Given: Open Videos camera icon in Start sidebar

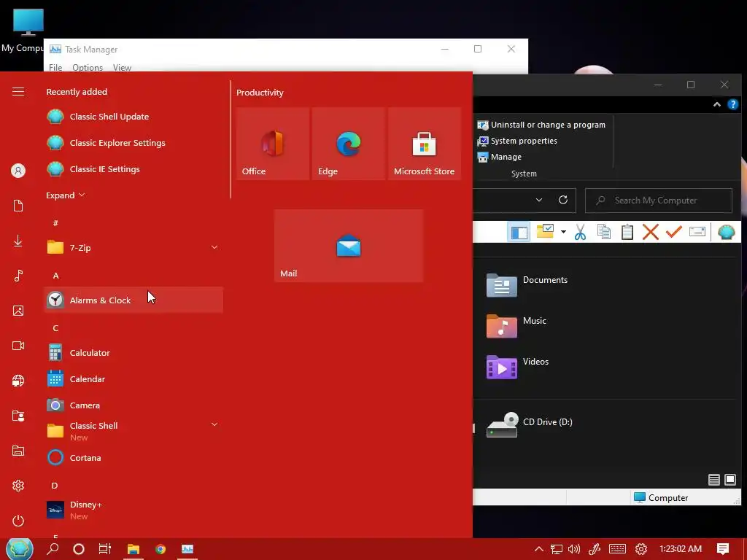Looking at the screenshot, I should point(18,346).
